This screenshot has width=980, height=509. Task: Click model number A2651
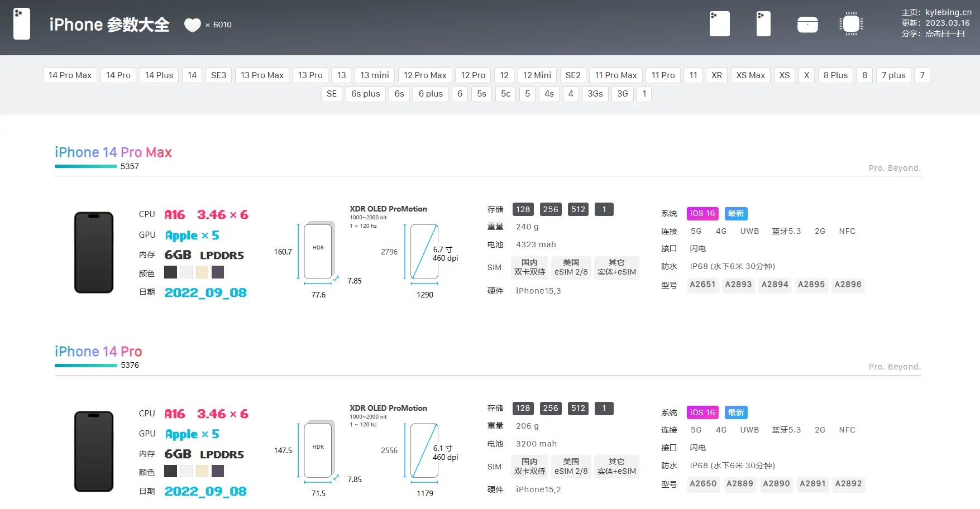coord(702,285)
